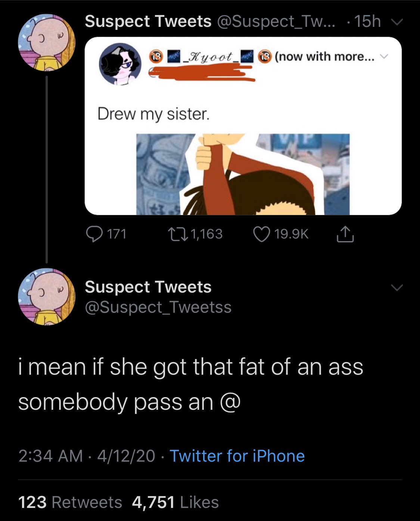
Task: Tap the Kyoot user avatar in quoted tweet
Action: click(x=120, y=64)
